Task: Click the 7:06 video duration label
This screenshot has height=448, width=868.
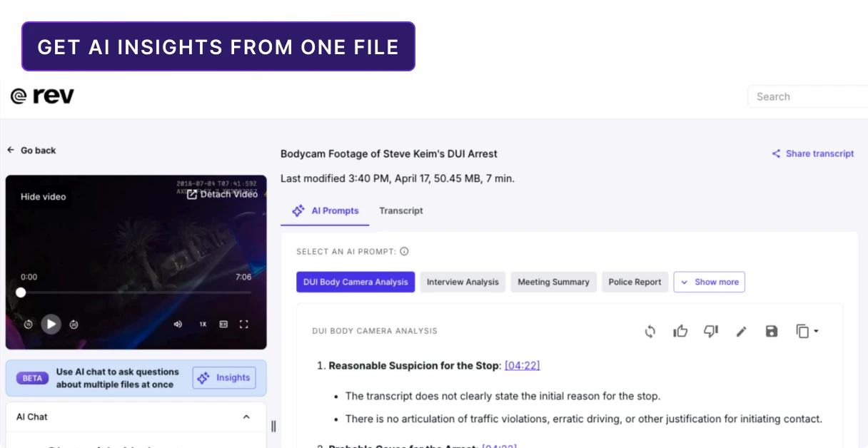Action: point(243,277)
